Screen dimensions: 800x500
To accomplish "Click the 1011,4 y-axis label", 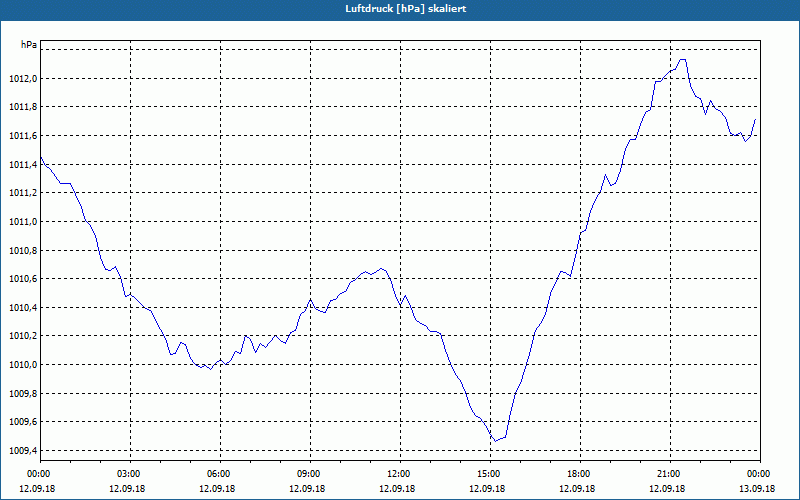I will tap(22, 164).
